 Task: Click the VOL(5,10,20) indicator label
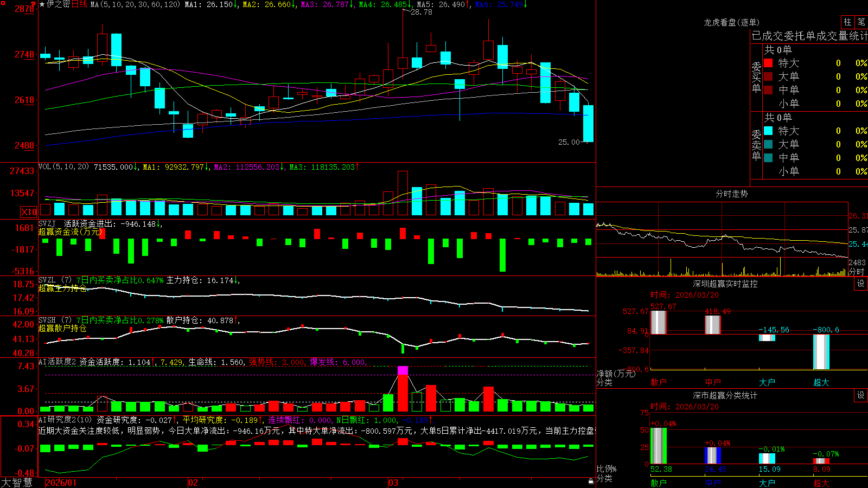click(64, 167)
